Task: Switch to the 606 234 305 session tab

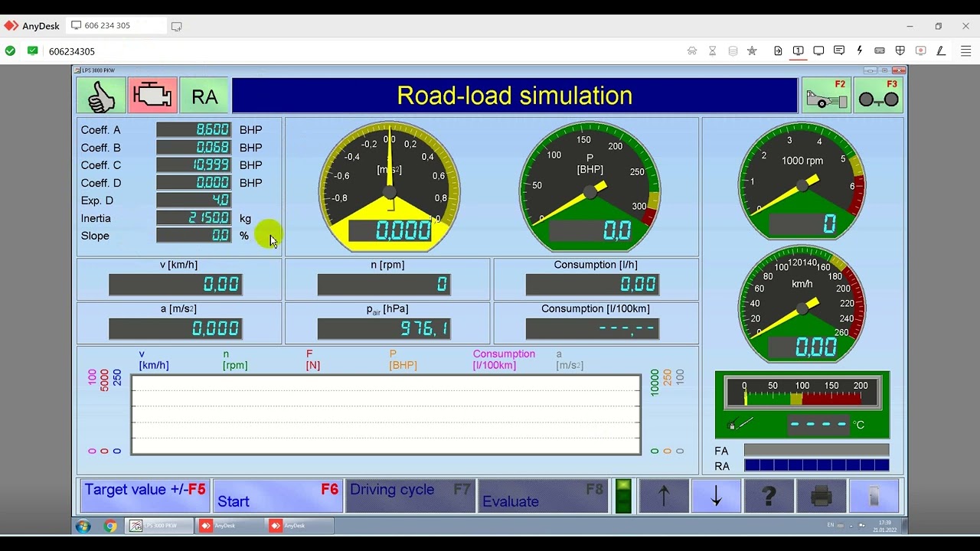Action: [116, 25]
